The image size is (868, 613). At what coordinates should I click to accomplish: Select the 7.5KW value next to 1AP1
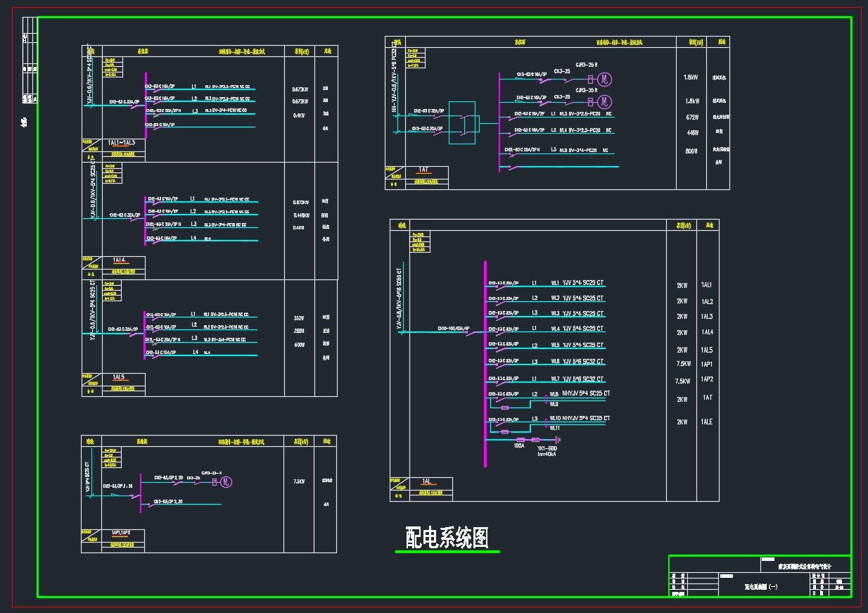click(x=682, y=364)
